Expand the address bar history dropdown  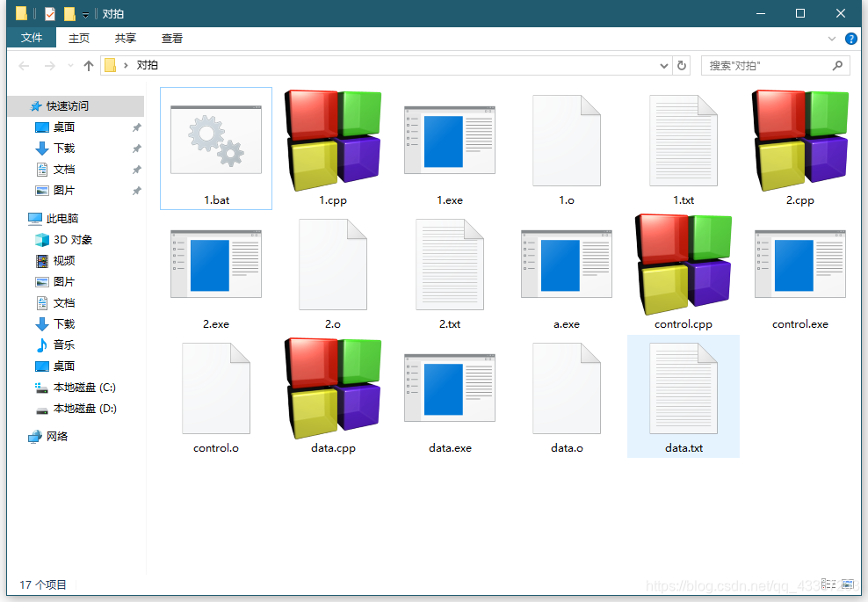[x=663, y=66]
